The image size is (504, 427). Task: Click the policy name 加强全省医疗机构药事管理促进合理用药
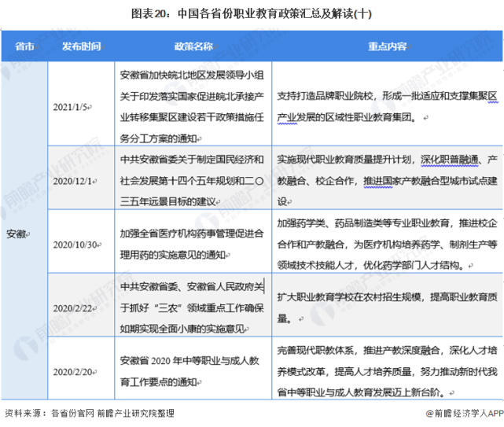pos(192,245)
